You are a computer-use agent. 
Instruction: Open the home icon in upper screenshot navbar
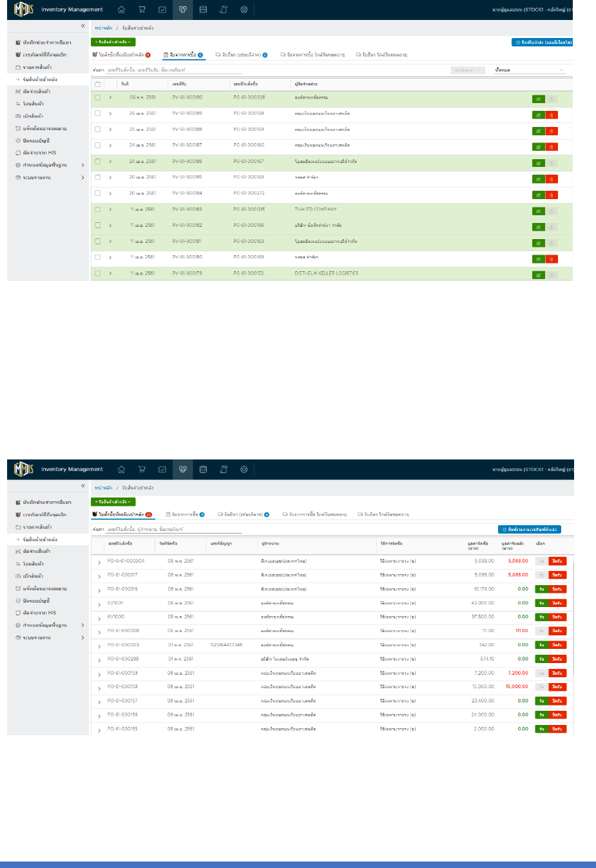121,10
